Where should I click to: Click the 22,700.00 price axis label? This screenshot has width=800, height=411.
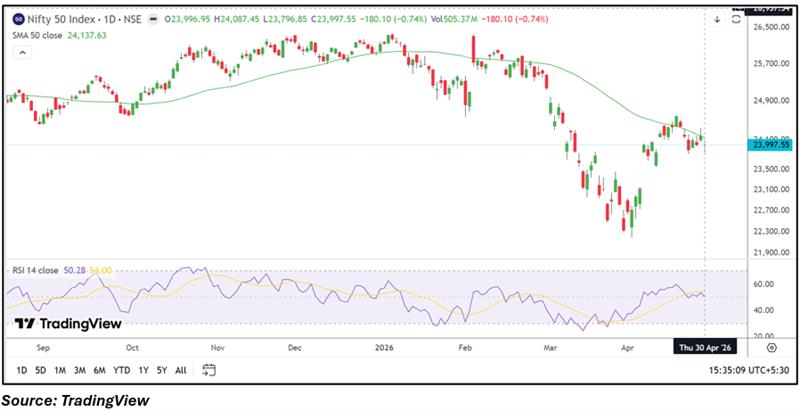click(x=771, y=211)
